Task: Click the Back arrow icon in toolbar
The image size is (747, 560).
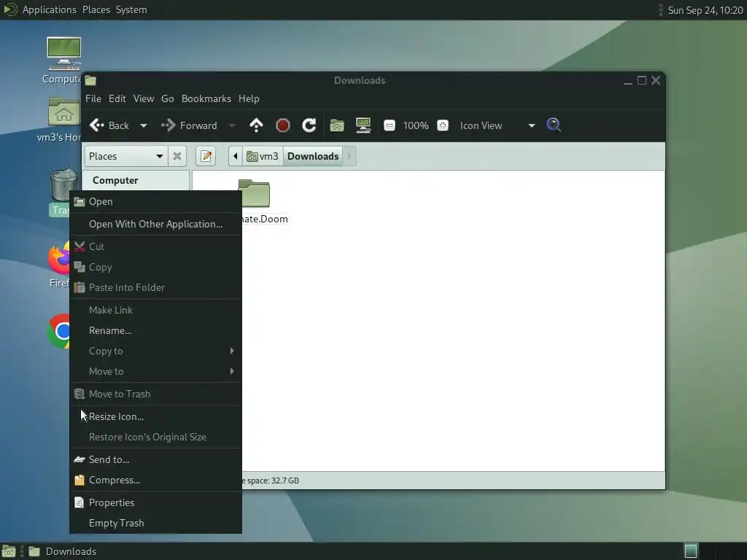Action: coord(97,125)
